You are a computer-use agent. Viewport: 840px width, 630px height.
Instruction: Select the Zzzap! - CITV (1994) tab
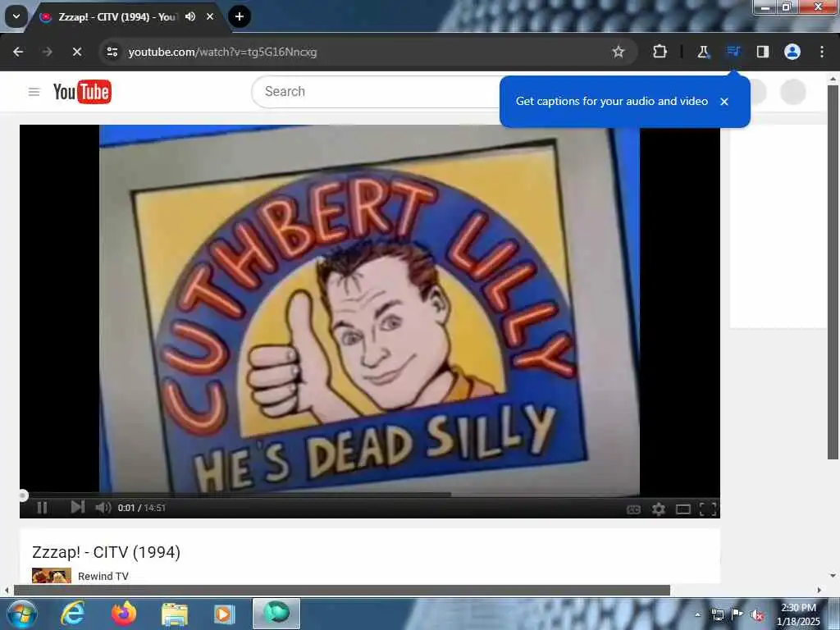click(x=117, y=17)
